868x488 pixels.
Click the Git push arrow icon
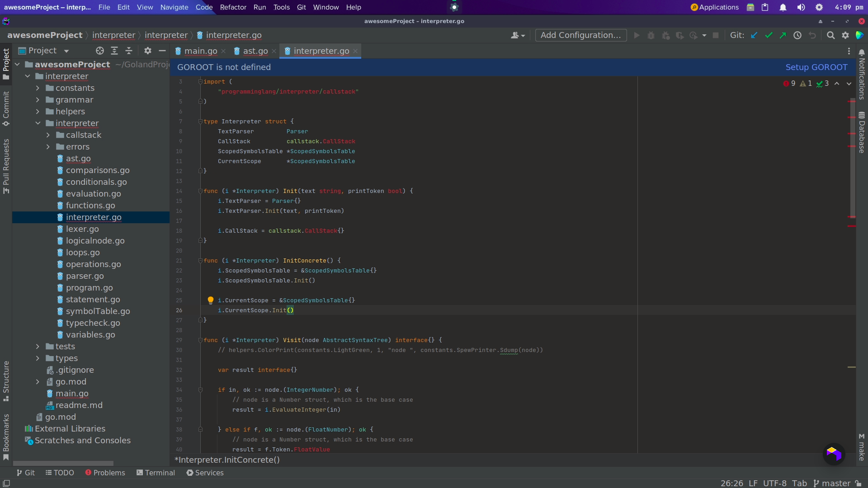(783, 35)
